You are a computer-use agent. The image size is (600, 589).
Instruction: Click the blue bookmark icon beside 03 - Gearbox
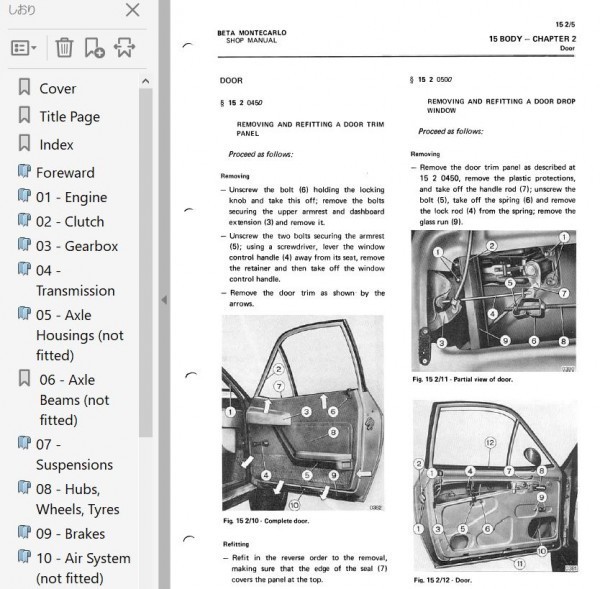click(x=24, y=244)
